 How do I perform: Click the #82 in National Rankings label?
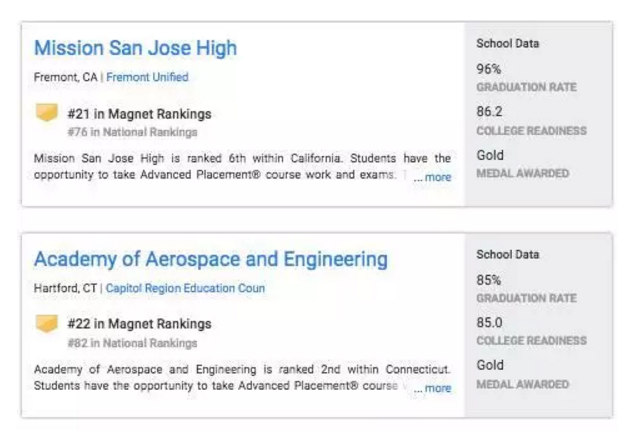coord(132,343)
